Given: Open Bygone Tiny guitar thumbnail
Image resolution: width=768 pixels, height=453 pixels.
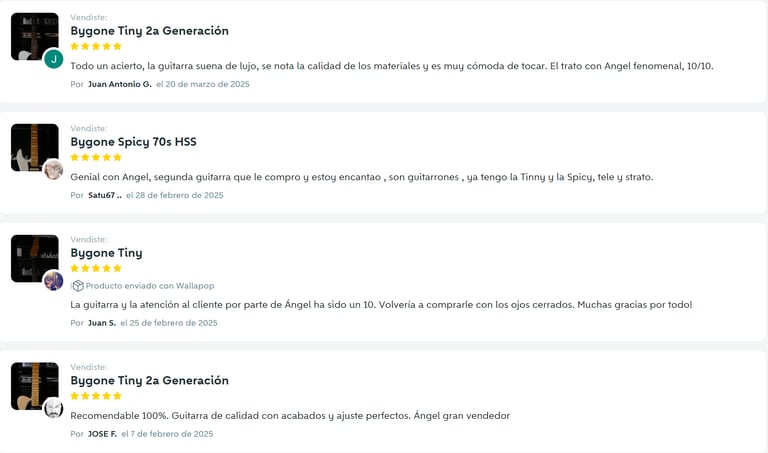Looking at the screenshot, I should click(33, 258).
